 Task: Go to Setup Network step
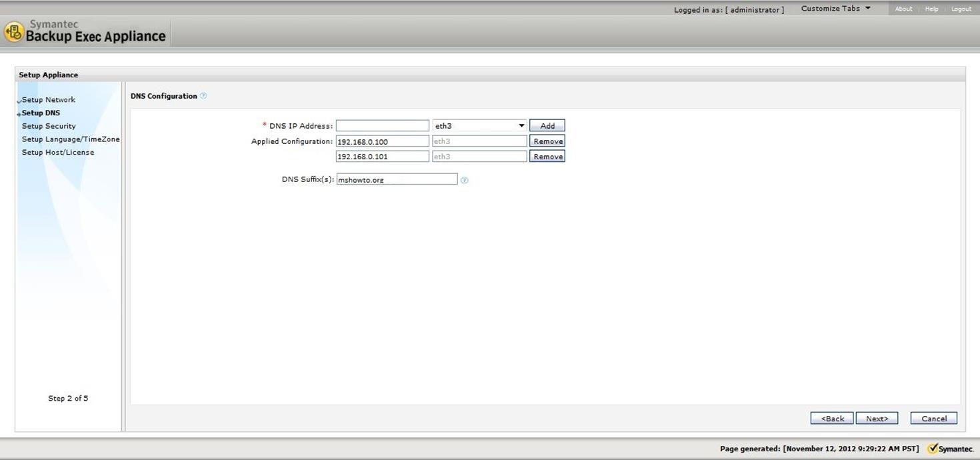pyautogui.click(x=49, y=100)
